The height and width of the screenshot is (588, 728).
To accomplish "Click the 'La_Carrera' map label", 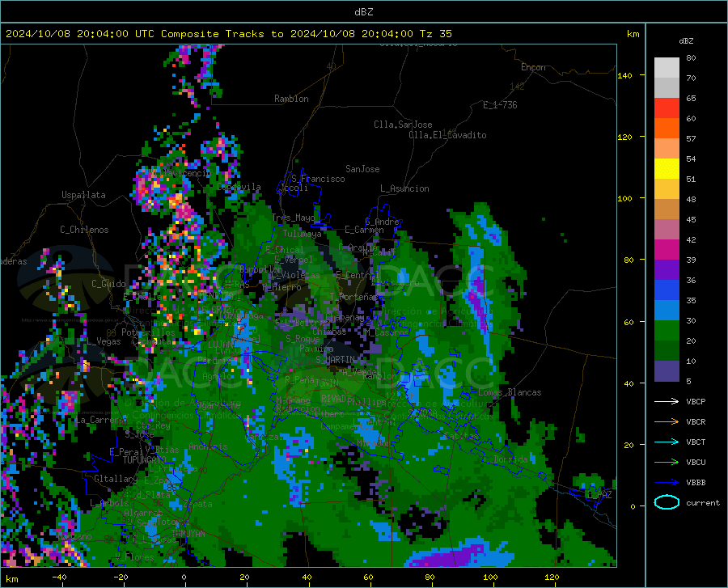I will click(x=99, y=420).
